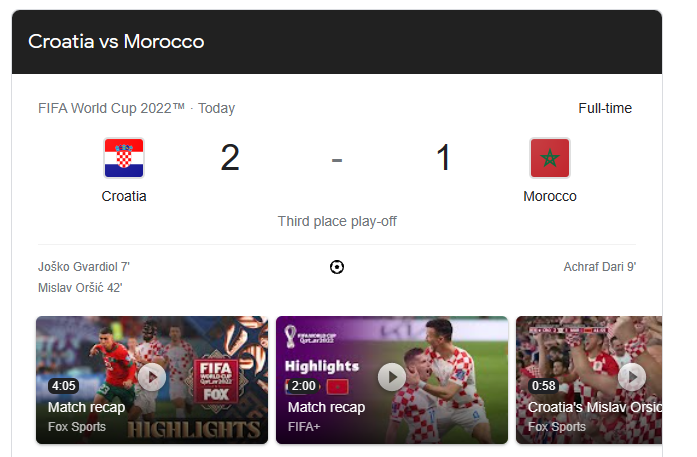Play the FIFA+ highlights video
Image resolution: width=697 pixels, height=457 pixels.
tap(392, 377)
